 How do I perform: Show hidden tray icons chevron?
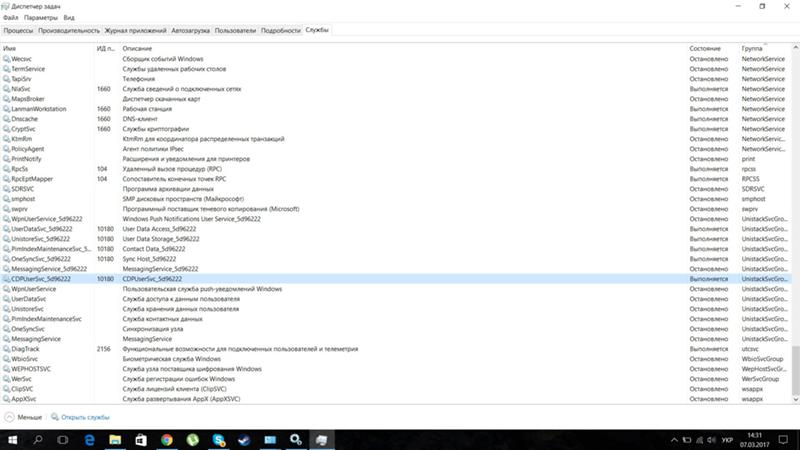(x=674, y=440)
